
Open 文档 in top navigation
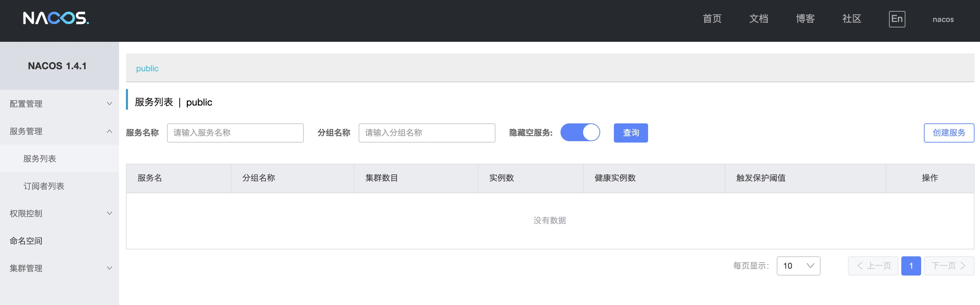point(759,19)
